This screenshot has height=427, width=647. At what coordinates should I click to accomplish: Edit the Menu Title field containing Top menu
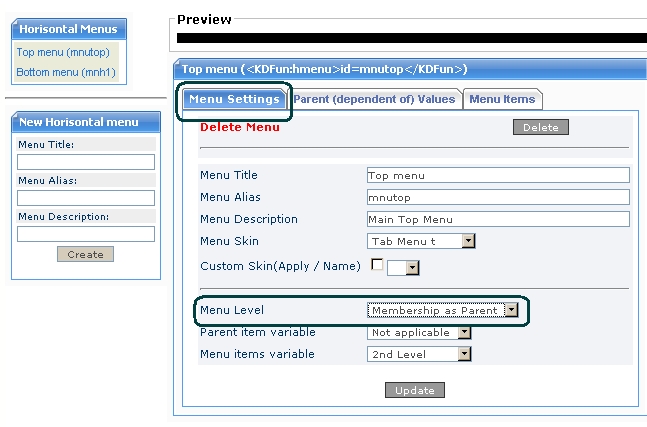click(498, 175)
